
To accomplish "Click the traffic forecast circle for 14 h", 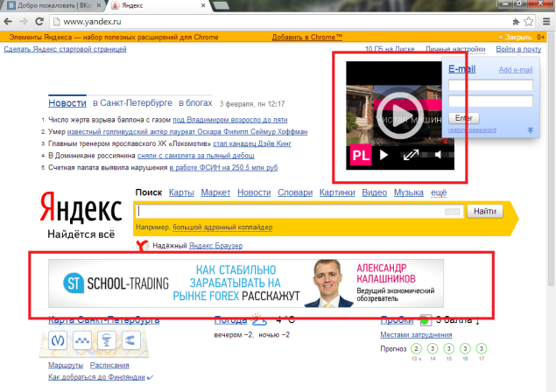I will [433, 349].
